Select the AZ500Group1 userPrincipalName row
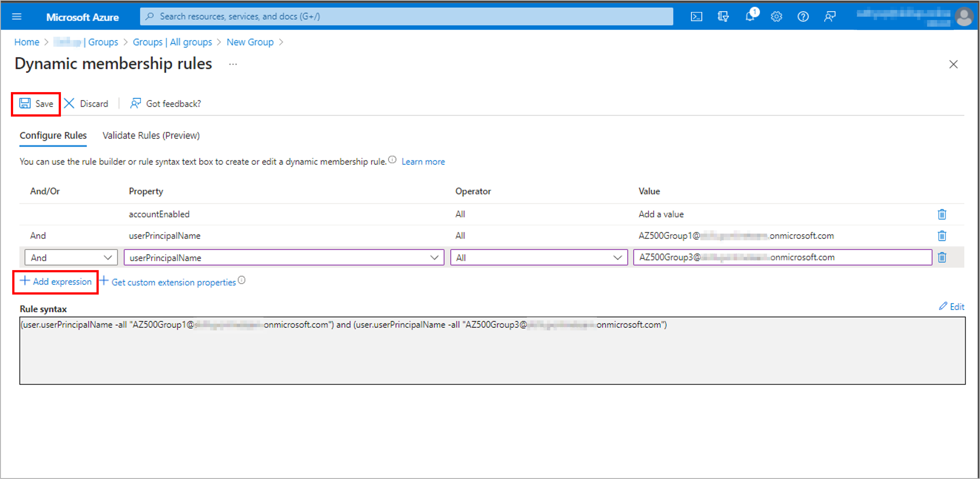Image resolution: width=980 pixels, height=479 pixels. pos(492,236)
